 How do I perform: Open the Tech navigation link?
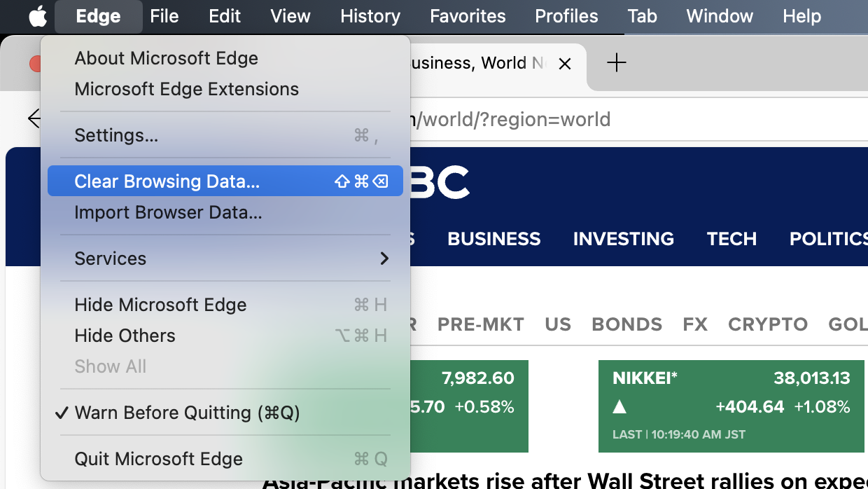[731, 239]
